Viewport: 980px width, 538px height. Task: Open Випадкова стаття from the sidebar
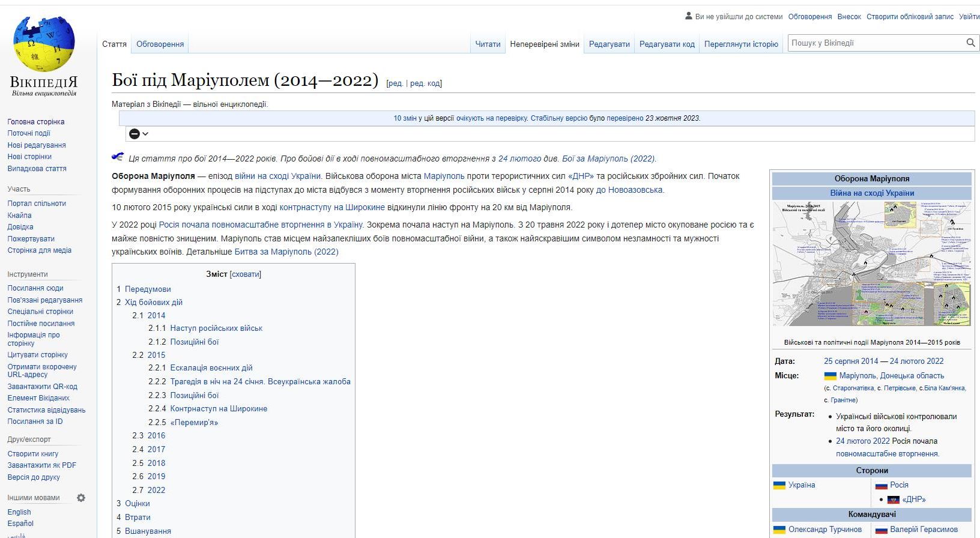[x=37, y=169]
